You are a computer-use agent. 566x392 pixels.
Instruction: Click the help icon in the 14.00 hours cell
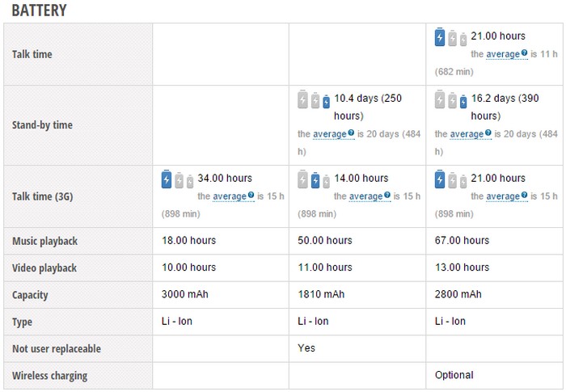(389, 196)
